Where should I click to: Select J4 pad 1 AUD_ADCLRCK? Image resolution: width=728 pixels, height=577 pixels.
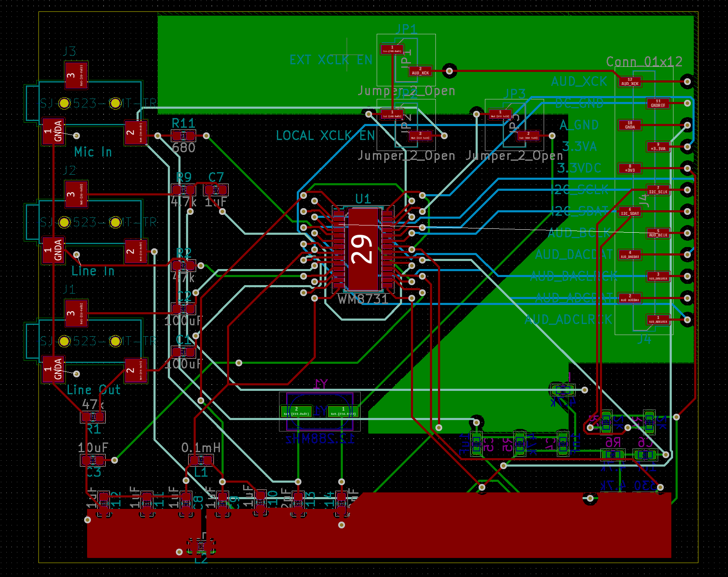pyautogui.click(x=658, y=319)
